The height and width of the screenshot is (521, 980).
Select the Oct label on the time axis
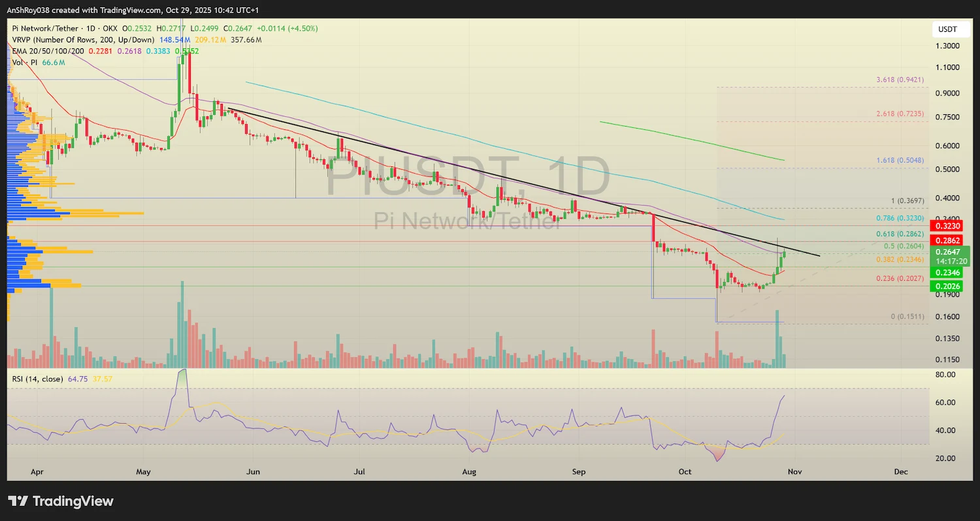684,471
